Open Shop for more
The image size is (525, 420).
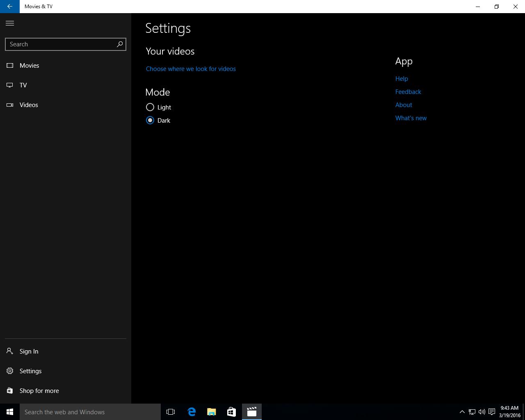tap(66, 391)
